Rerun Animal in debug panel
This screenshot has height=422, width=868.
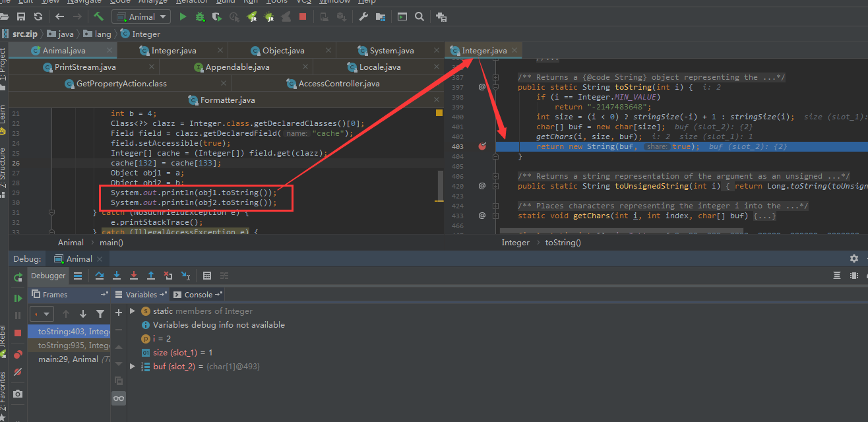[18, 278]
